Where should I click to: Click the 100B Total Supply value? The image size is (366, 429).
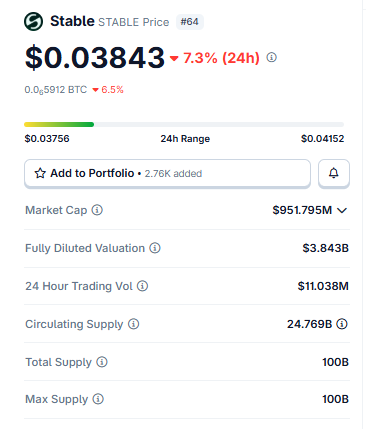click(335, 362)
